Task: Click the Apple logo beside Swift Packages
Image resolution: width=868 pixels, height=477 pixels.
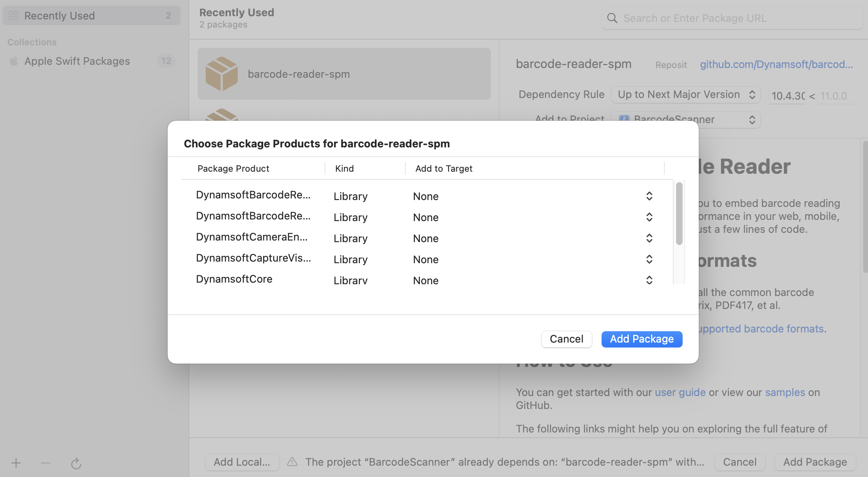Action: [13, 61]
